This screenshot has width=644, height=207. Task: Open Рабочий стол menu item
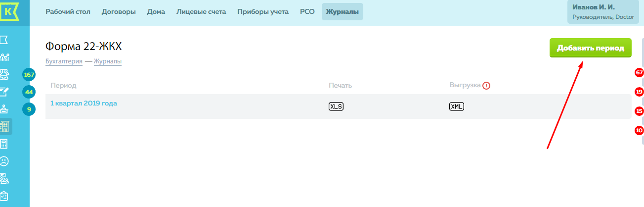[68, 11]
